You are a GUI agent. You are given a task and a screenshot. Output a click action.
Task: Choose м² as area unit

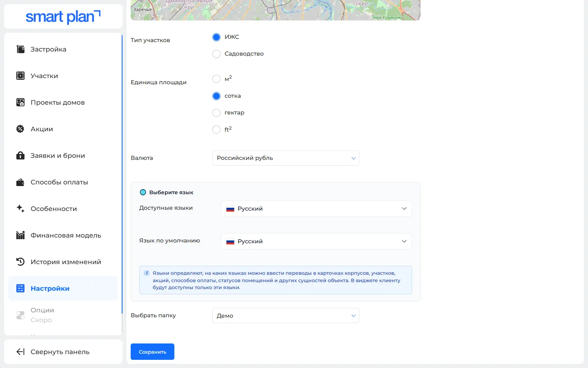click(216, 79)
